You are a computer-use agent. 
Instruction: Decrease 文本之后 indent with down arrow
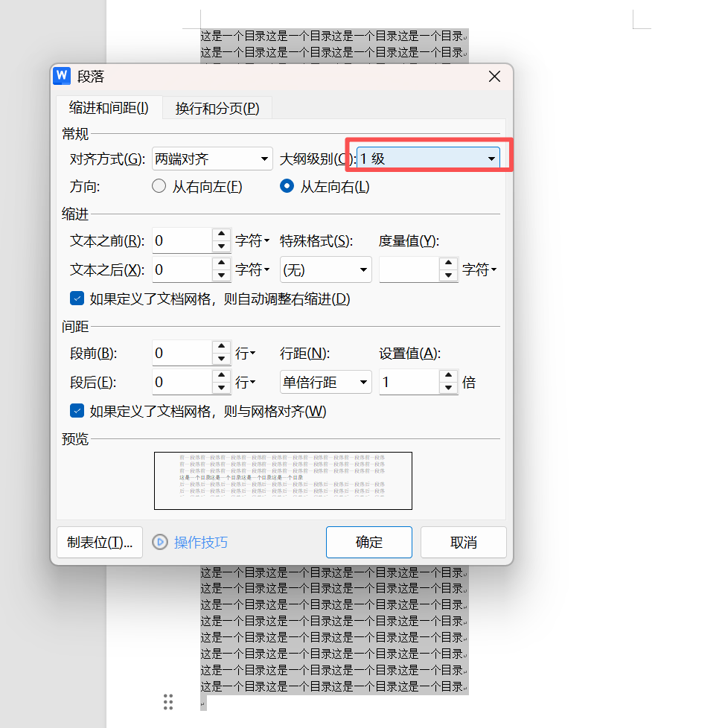[221, 275]
